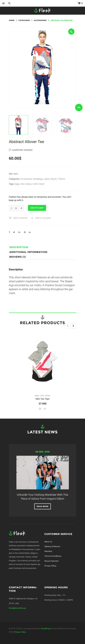Share product via Pinterest icon
Screen dimensions: 85x644
(x=25, y=232)
